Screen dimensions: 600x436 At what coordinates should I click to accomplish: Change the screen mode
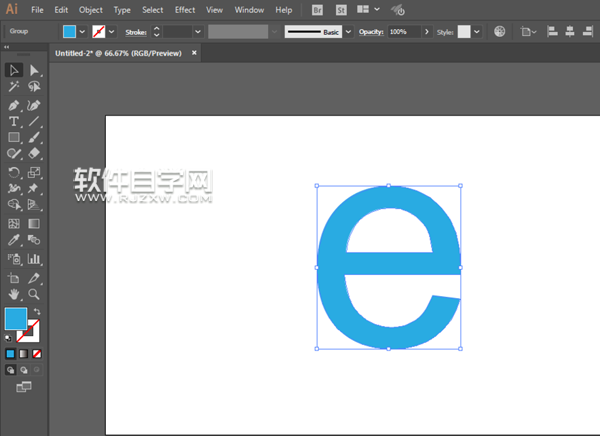pyautogui.click(x=24, y=387)
